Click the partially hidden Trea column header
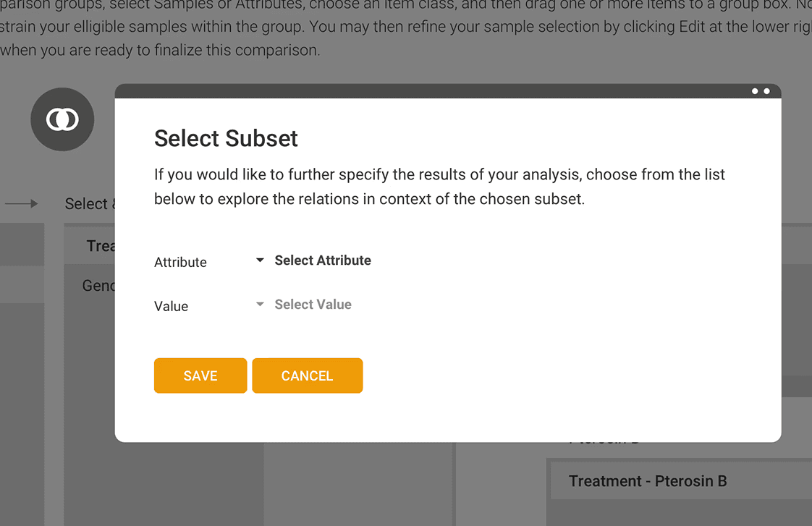Image resolution: width=812 pixels, height=526 pixels. 101,245
